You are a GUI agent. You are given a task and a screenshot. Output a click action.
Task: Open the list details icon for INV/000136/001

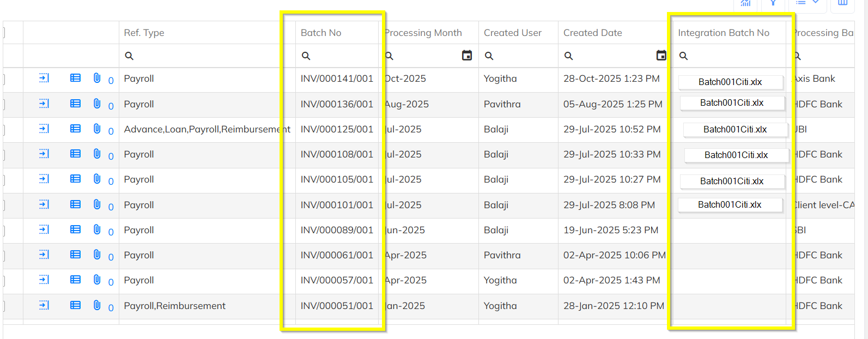(x=75, y=104)
